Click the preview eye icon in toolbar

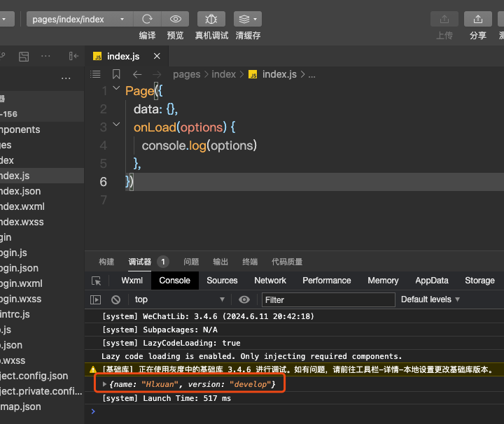click(175, 19)
